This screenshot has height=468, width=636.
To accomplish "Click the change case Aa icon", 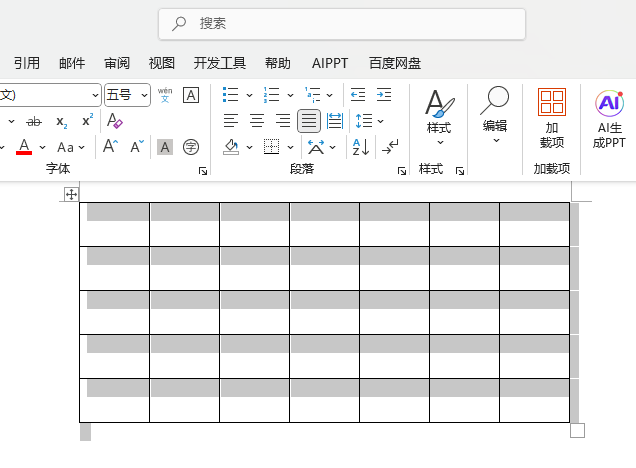I will 65,147.
